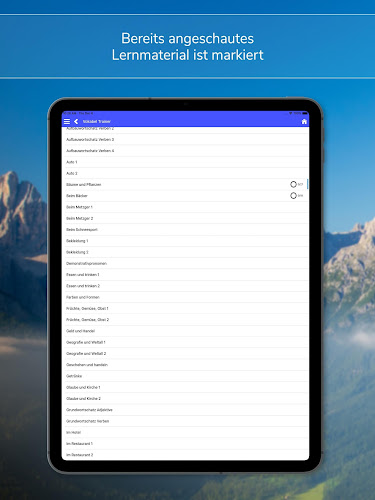Viewport: 375px width, 500px height.
Task: Select Farben und Formen
Action: [x=185, y=297]
